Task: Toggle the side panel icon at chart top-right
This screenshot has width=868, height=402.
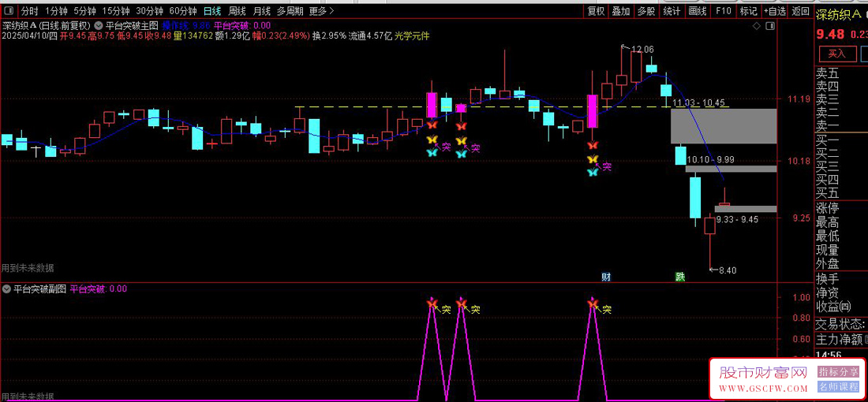Action: coord(769,26)
